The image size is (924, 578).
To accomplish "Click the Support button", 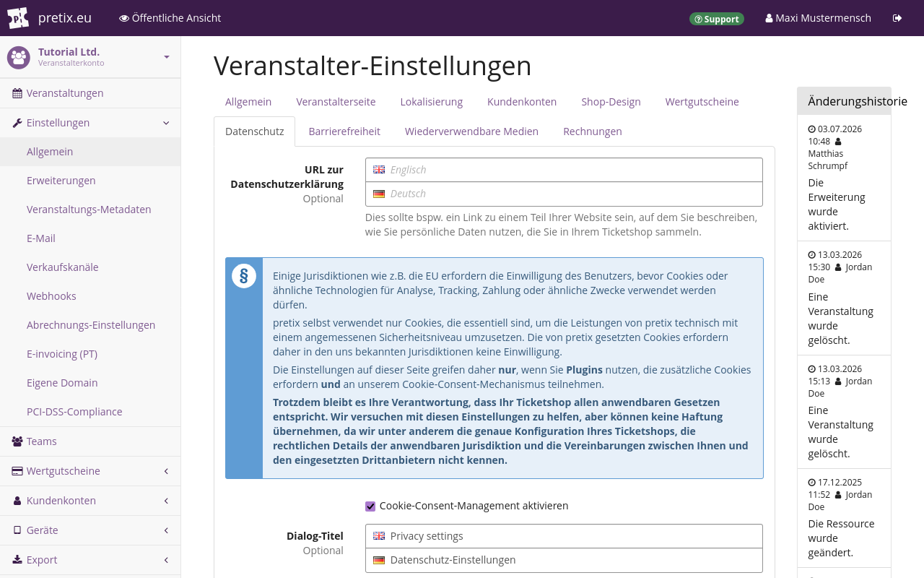I will pyautogui.click(x=717, y=19).
